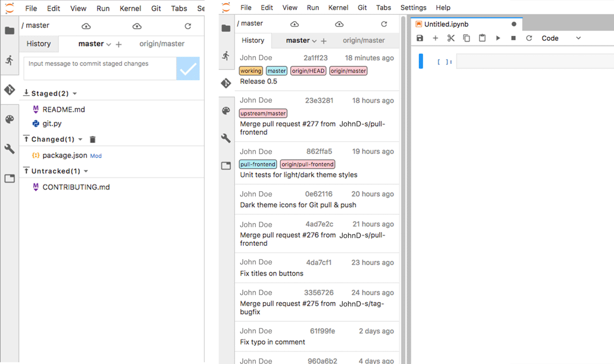
Task: Pull changes using the cloud download icon
Action: (x=86, y=25)
